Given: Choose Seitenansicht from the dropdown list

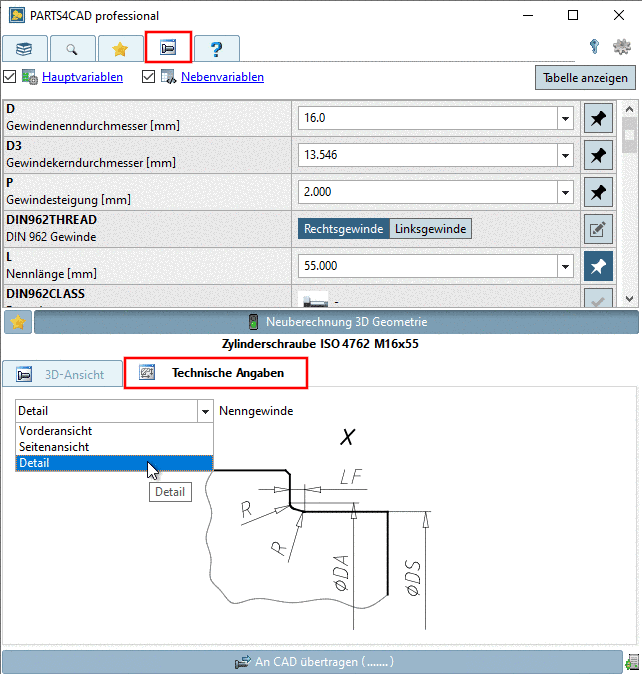Looking at the screenshot, I should [x=114, y=447].
